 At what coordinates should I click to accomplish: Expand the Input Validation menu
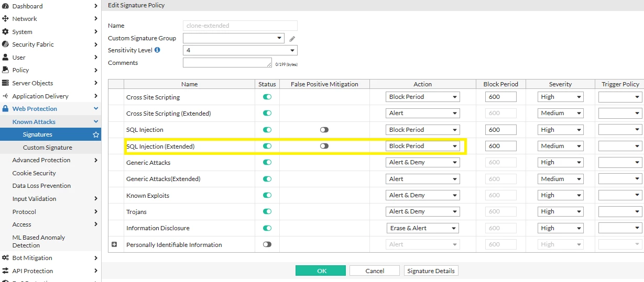[x=50, y=199]
